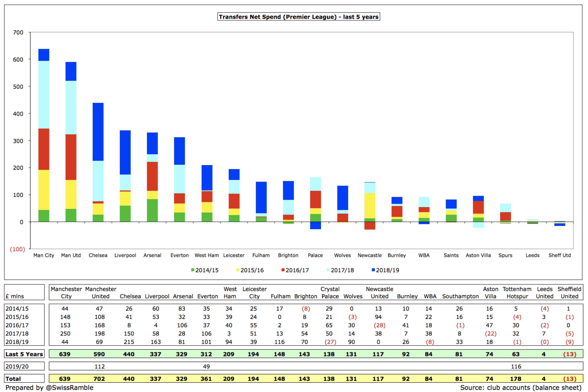Select the yellow 2015/16 legend swatch
This screenshot has height=392, width=588.
(x=238, y=270)
